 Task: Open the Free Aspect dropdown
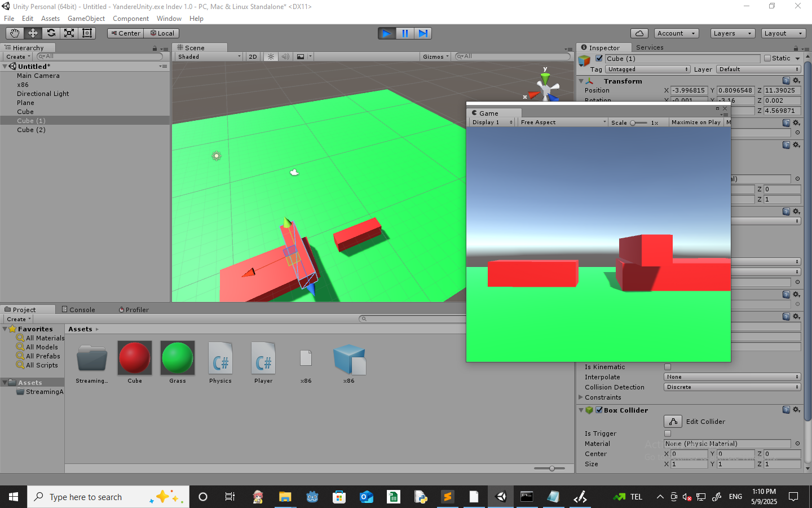(563, 122)
